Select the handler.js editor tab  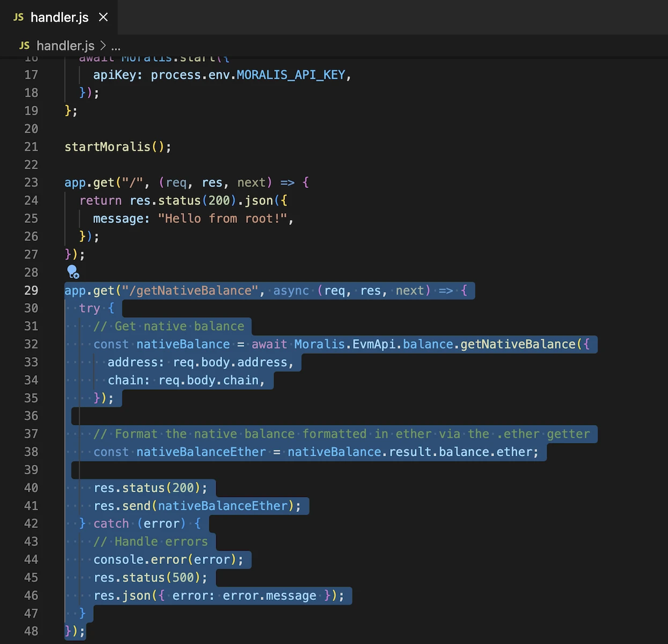(59, 17)
